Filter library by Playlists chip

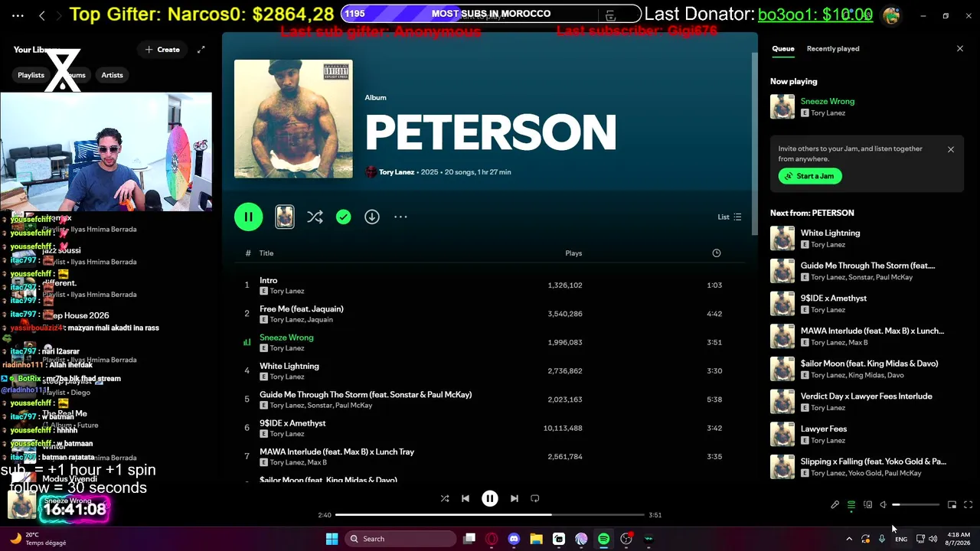coord(31,75)
